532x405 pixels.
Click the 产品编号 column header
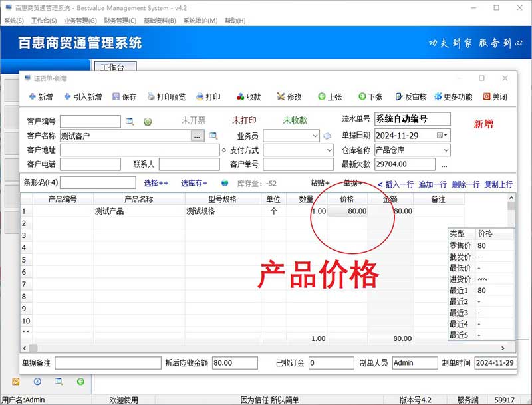tap(63, 199)
